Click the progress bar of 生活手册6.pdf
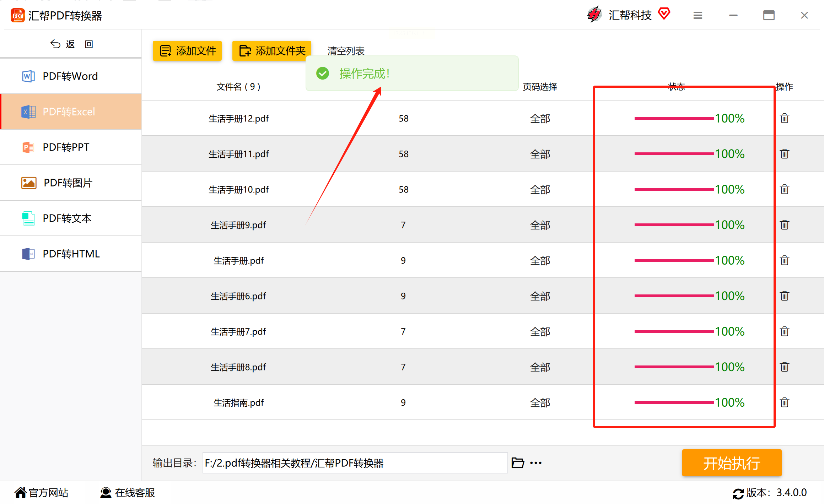The height and width of the screenshot is (504, 824). click(674, 296)
